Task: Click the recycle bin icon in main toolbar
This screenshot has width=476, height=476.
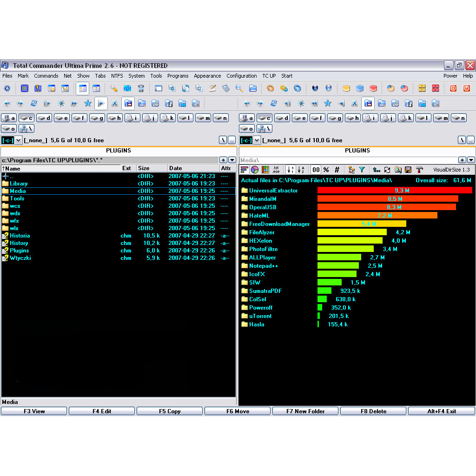Action: pos(141,88)
